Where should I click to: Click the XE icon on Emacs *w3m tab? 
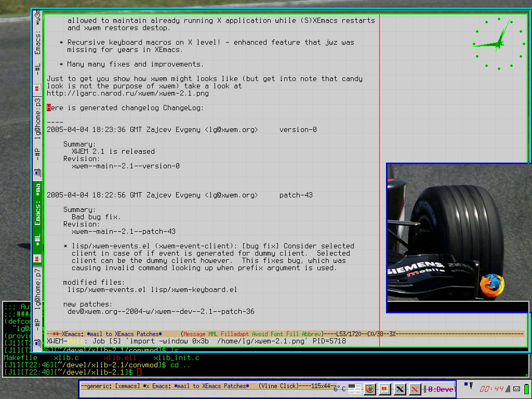point(37,88)
